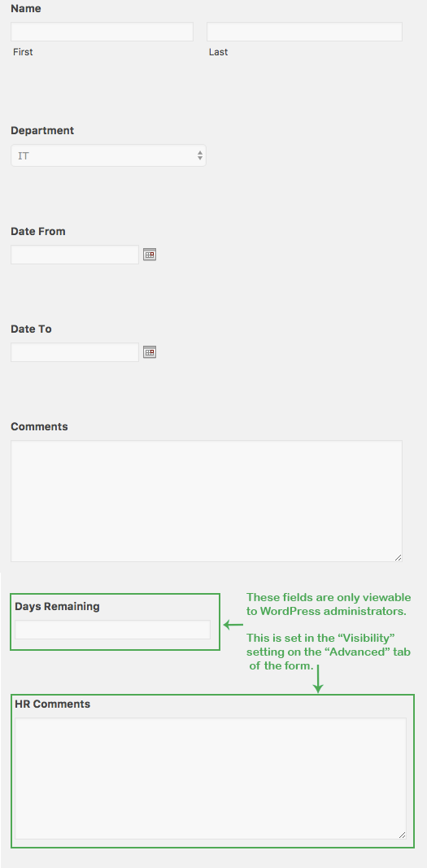The width and height of the screenshot is (427, 868).
Task: Open the Department dropdown showing IT
Action: coord(108,155)
